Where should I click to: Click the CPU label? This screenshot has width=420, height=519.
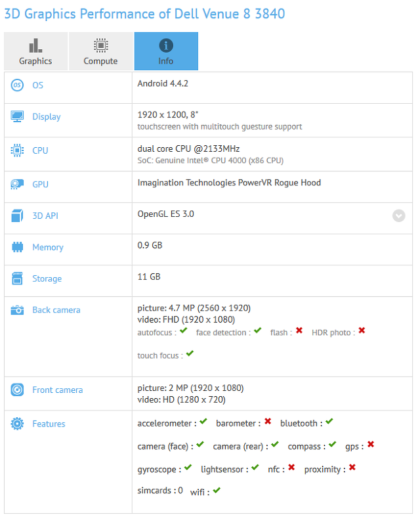[40, 150]
